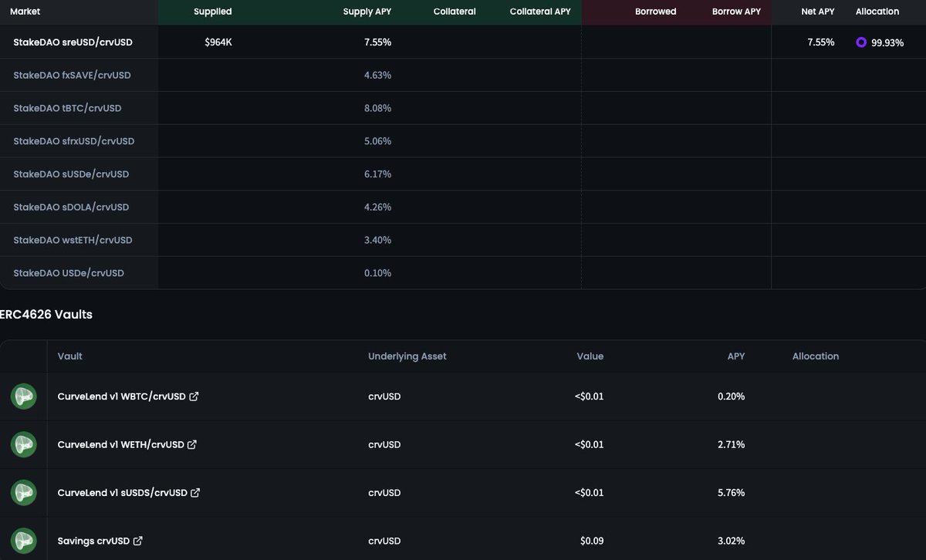Open external link icon for CurveLend v1 sUSDS/crvUSD
Viewport: 926px width, 560px height.
pyautogui.click(x=195, y=492)
